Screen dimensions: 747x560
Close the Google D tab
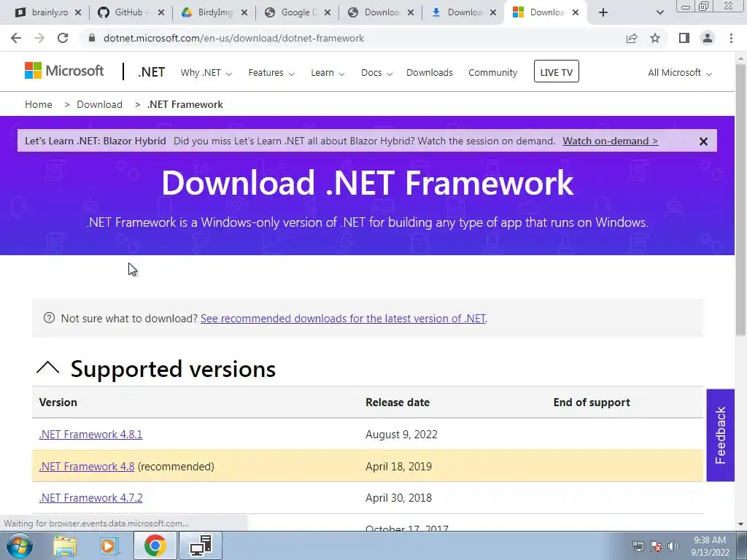[x=328, y=13]
